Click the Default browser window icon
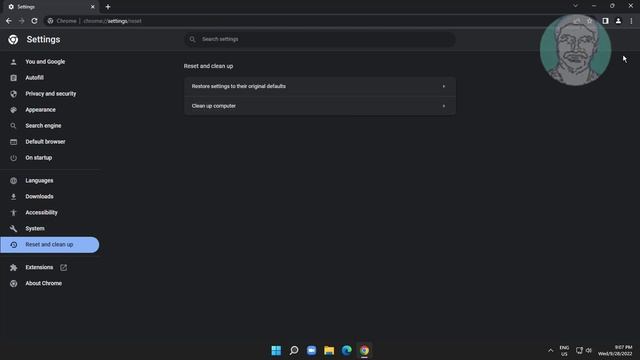This screenshot has width=640, height=360. (x=13, y=142)
